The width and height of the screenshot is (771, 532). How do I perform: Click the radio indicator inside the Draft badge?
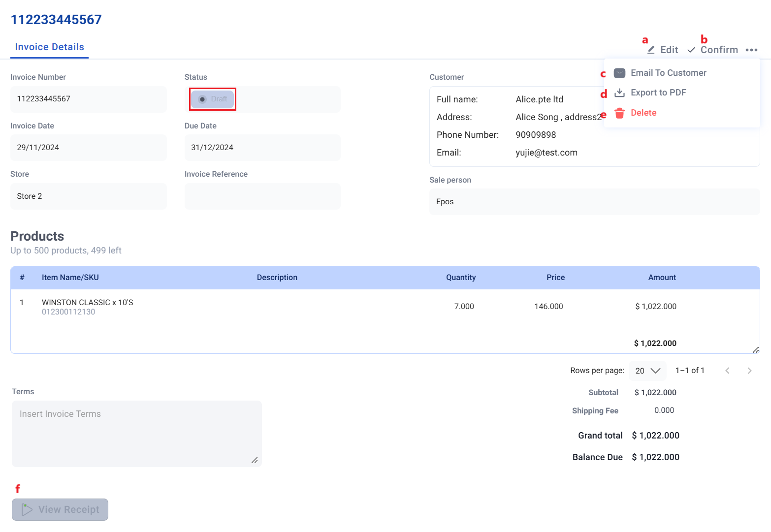pyautogui.click(x=202, y=99)
